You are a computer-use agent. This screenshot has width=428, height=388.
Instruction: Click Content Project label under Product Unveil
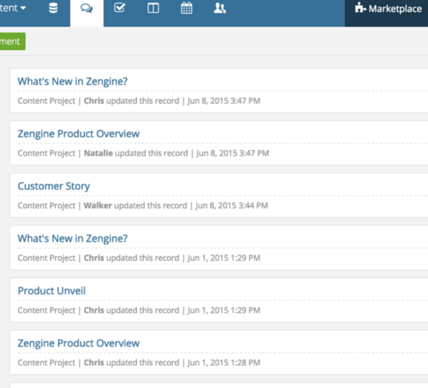point(46,310)
